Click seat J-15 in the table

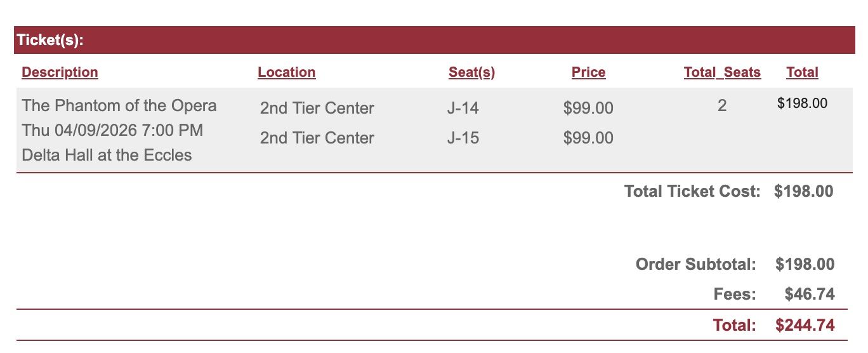tap(463, 138)
